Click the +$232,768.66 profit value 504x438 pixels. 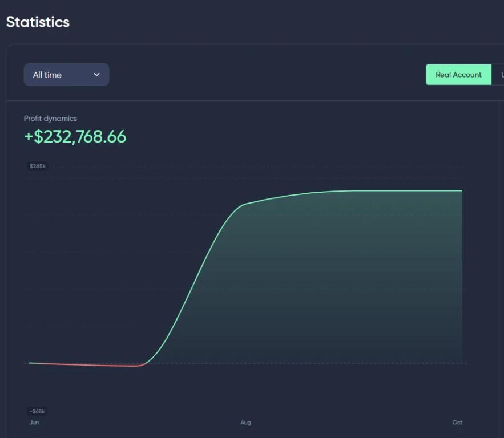click(75, 137)
